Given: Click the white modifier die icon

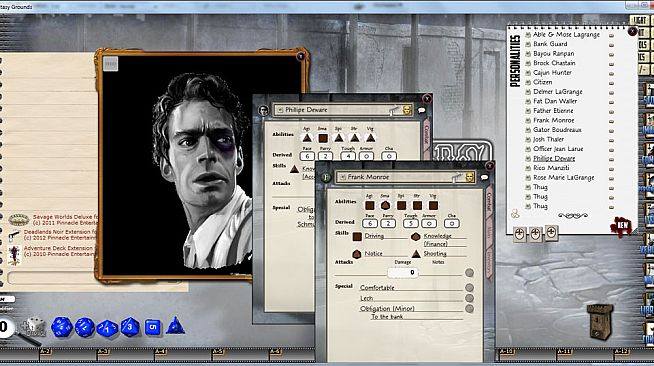Looking at the screenshot, I should pyautogui.click(x=34, y=327).
